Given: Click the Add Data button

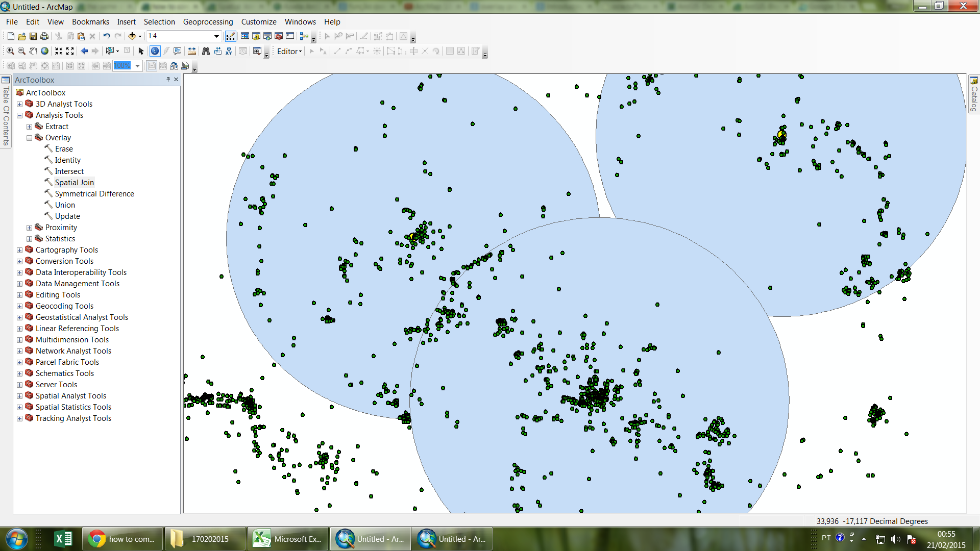Looking at the screenshot, I should (x=132, y=36).
